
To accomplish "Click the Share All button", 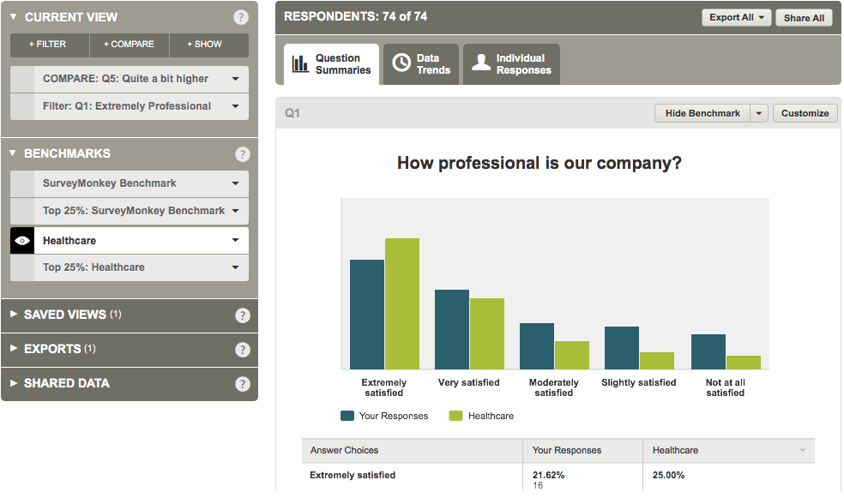I will pyautogui.click(x=803, y=16).
